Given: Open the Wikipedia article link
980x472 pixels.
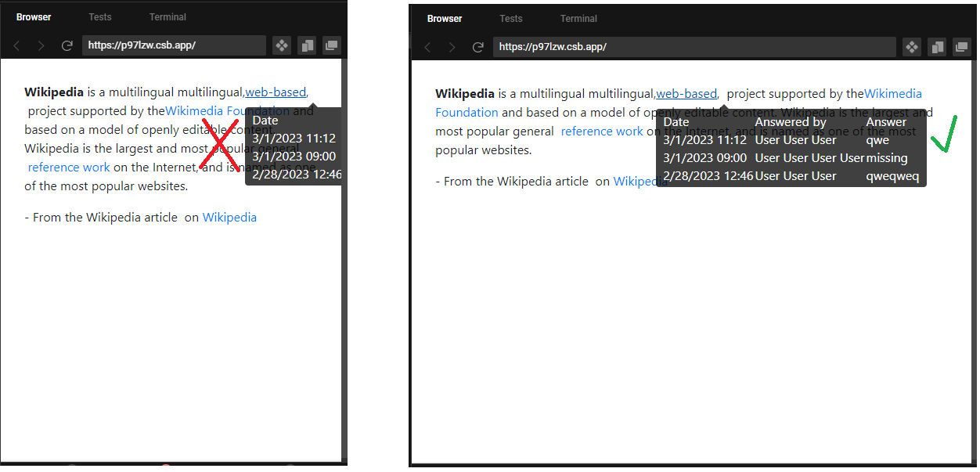Looking at the screenshot, I should (229, 217).
